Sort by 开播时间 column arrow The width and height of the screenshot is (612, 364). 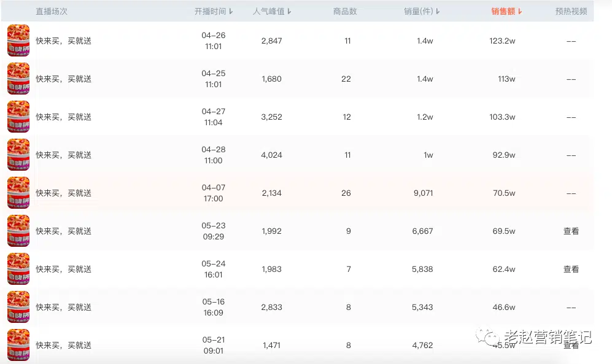coord(231,12)
